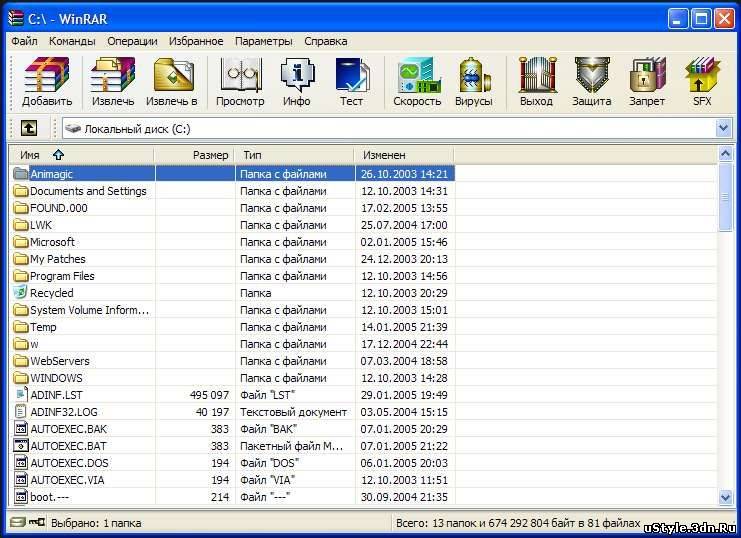Screen dimensions: 741x538
Task: Click the AUTOEXEC.BAT file icon
Action: [21, 445]
